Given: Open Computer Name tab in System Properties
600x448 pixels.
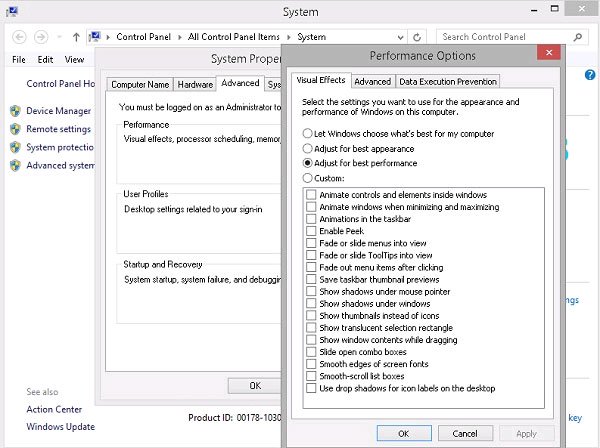Looking at the screenshot, I should [x=140, y=85].
